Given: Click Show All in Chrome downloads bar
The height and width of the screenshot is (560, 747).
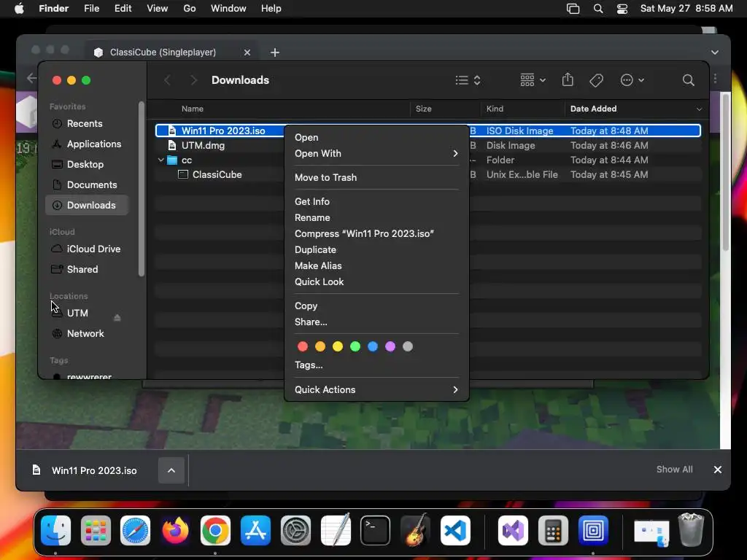Looking at the screenshot, I should tap(674, 470).
